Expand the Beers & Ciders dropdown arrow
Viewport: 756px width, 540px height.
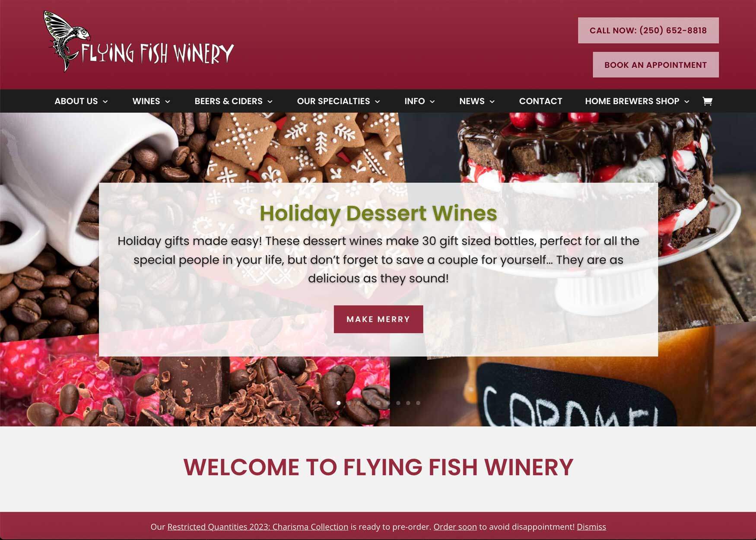(270, 102)
